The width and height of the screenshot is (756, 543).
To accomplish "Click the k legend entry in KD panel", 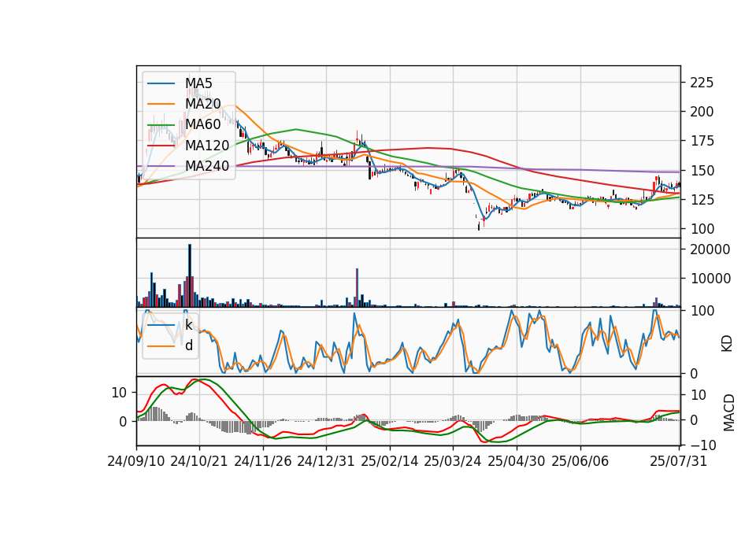I will 189,325.
